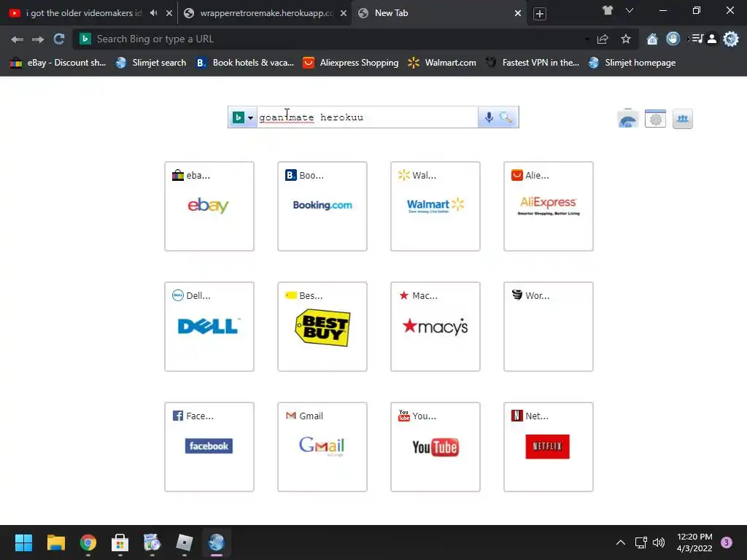The height and width of the screenshot is (560, 747).
Task: Click the search box containing goanimate herokuu
Action: tap(368, 117)
